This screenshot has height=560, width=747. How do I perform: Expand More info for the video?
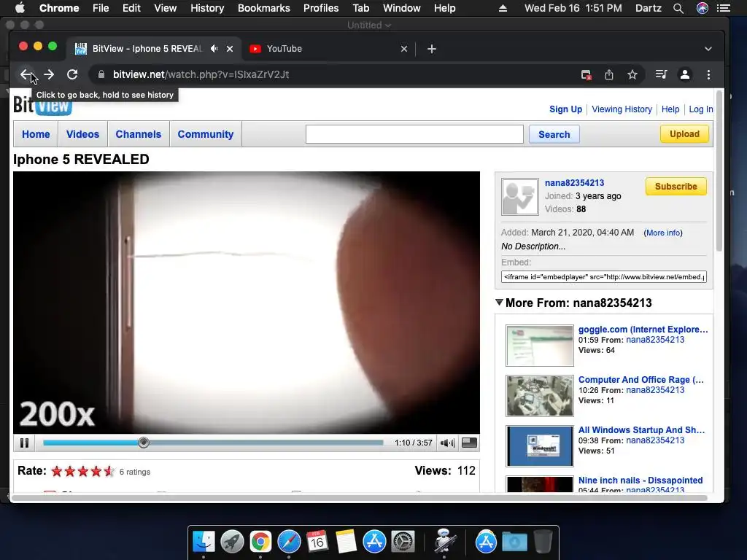click(x=663, y=233)
